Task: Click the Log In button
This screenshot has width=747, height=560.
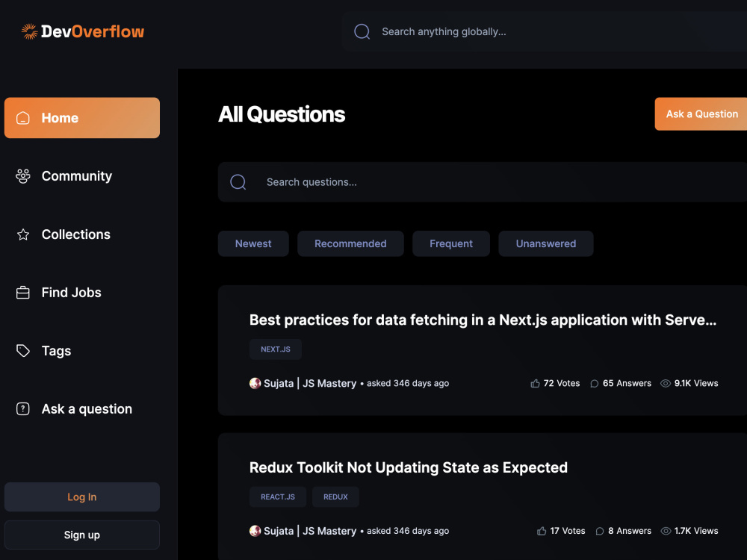Action: (x=82, y=497)
